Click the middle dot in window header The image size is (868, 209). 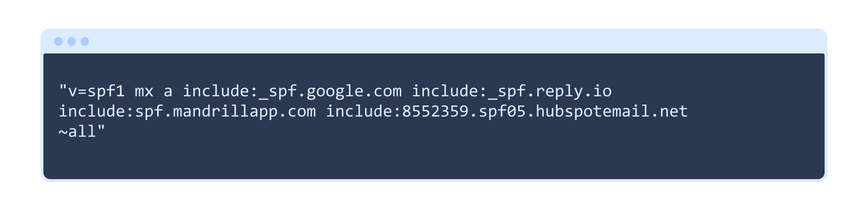click(71, 41)
